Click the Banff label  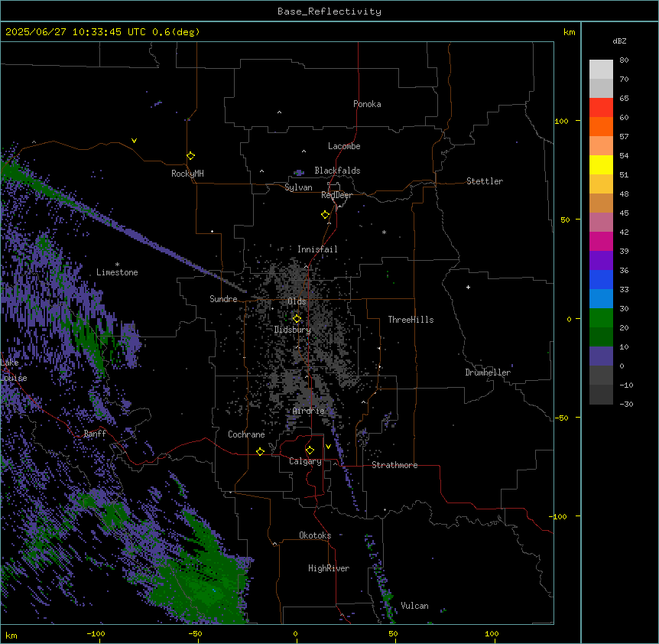[x=95, y=434]
